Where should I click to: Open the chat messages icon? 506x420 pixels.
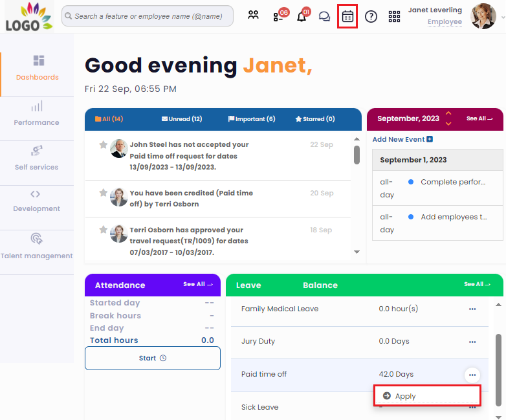point(324,17)
